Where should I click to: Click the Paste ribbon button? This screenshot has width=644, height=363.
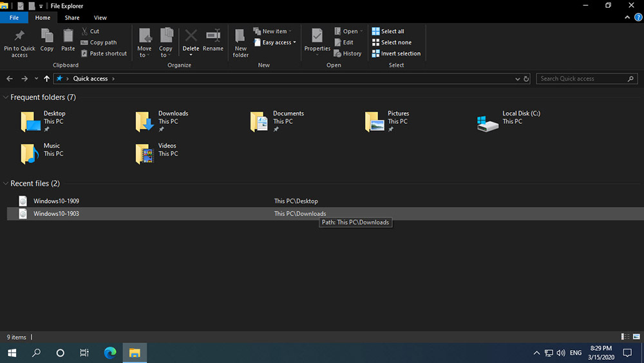pyautogui.click(x=68, y=40)
